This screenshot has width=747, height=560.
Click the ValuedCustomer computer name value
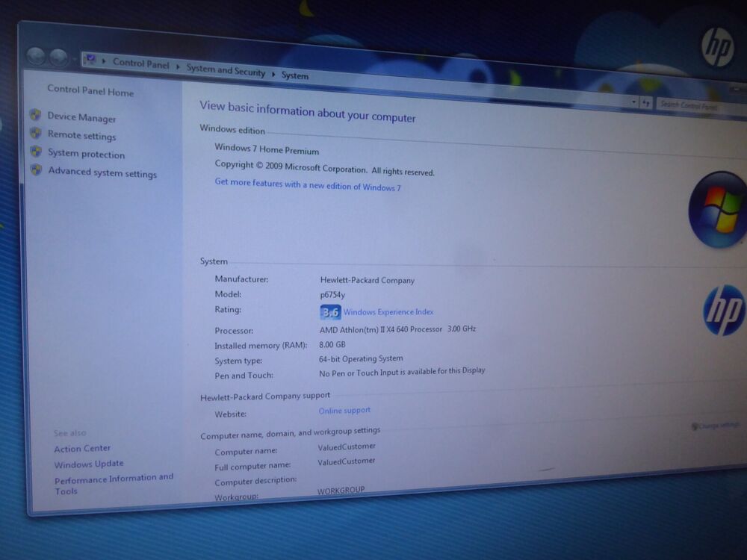[x=347, y=447]
